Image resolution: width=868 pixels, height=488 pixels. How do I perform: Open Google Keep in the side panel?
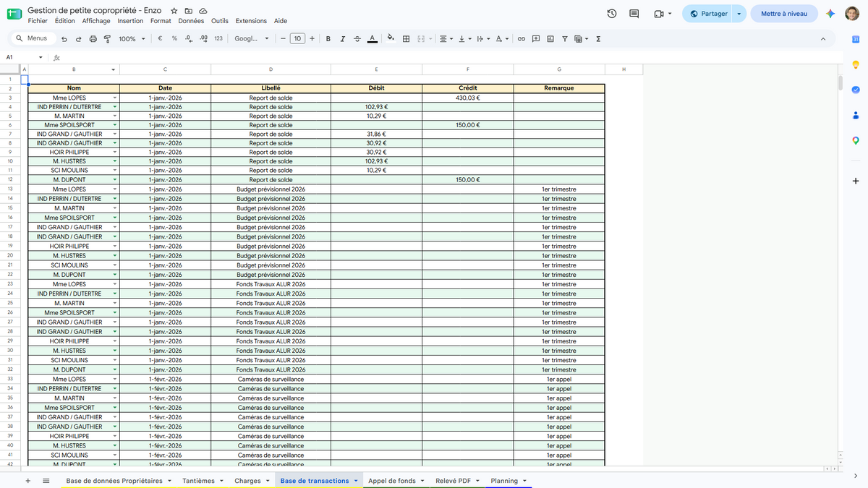(x=856, y=64)
